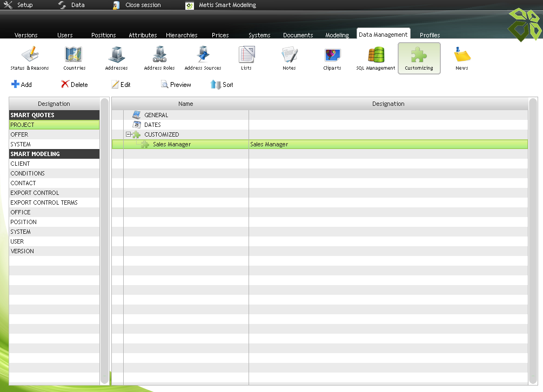Click the News icon
543x392 pixels.
pos(461,56)
